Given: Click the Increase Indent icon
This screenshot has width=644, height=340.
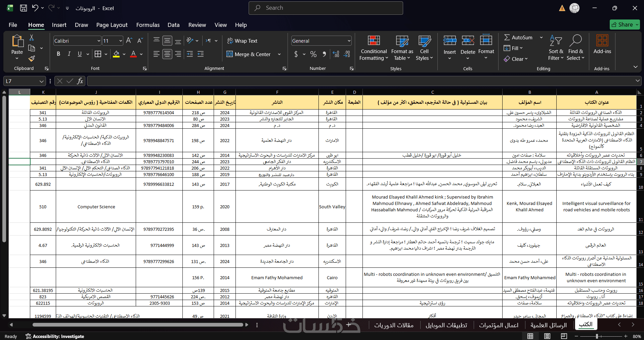Looking at the screenshot, I should point(201,54).
